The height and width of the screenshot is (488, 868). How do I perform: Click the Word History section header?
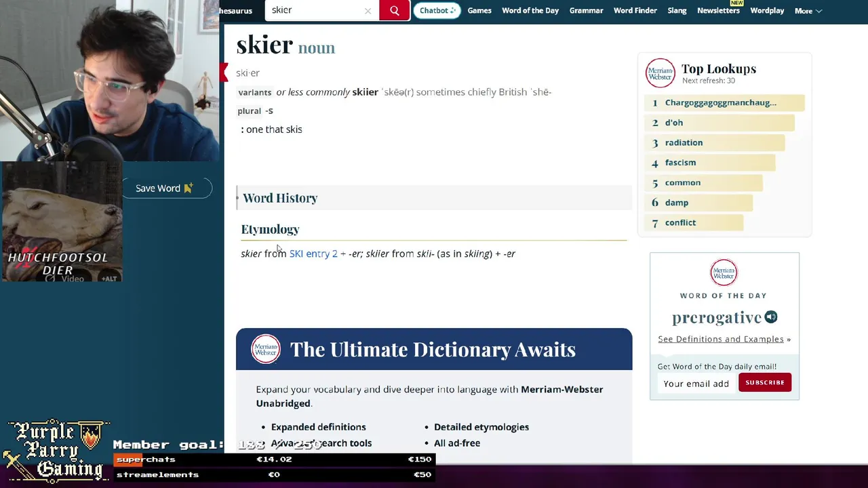point(434,198)
